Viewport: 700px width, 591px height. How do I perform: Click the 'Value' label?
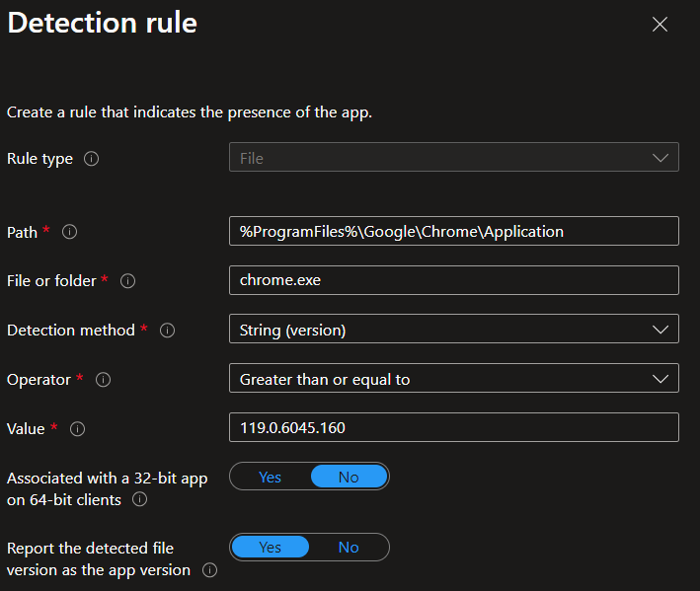pos(26,429)
